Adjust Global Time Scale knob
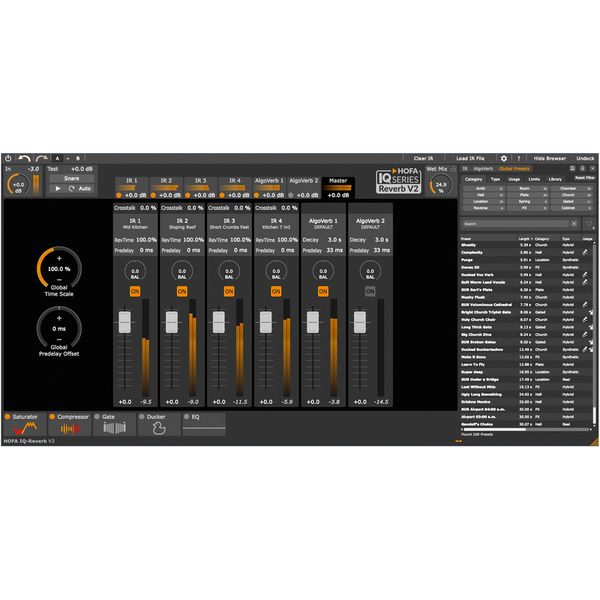Screen dimensions: 600x600 59,269
